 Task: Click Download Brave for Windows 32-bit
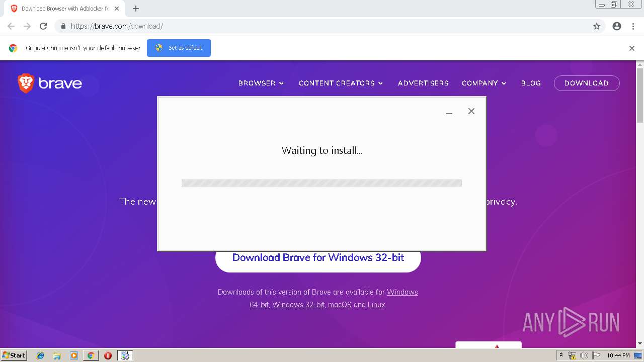[318, 257]
